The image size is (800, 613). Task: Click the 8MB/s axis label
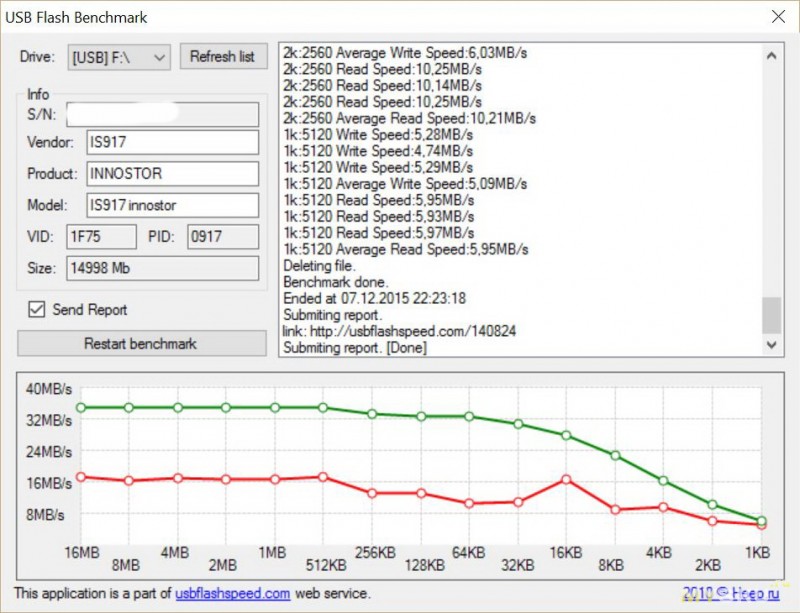point(45,515)
